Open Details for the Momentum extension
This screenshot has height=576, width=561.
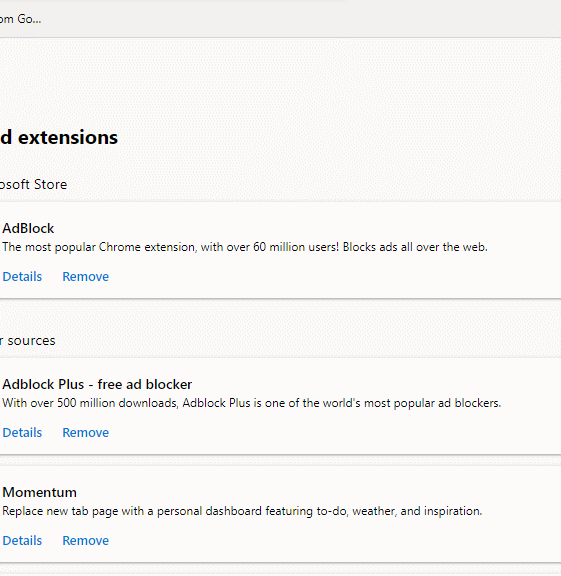click(22, 541)
